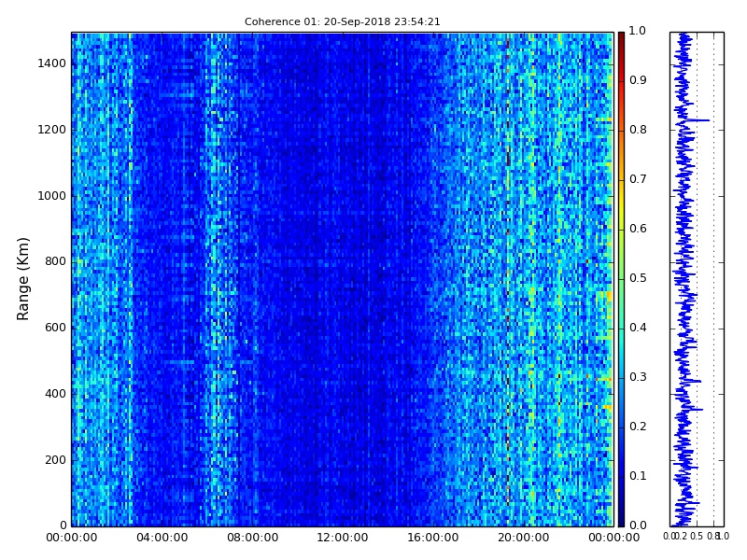Click the 400 range tick label
747x560 pixels.
click(55, 394)
